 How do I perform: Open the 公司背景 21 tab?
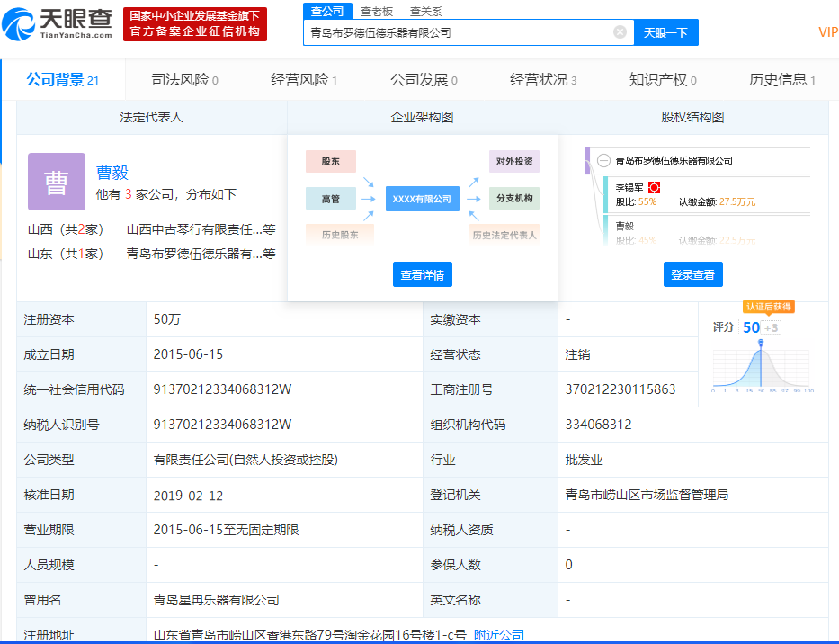click(x=63, y=80)
